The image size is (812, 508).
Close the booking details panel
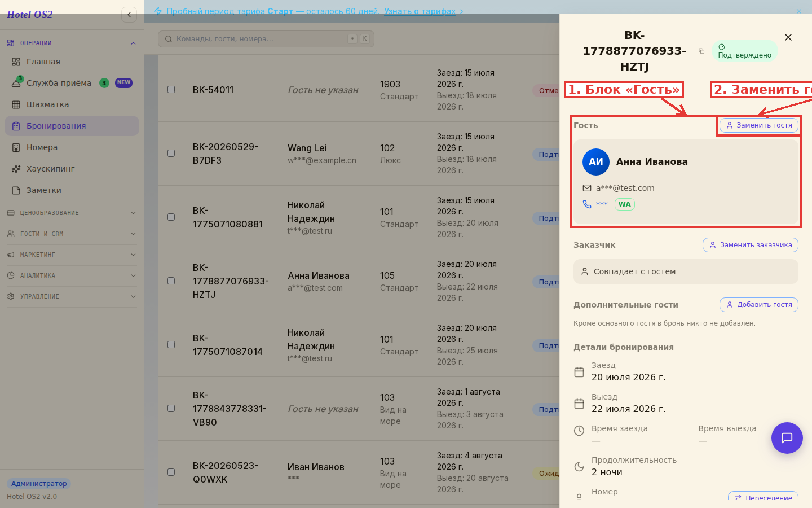pos(788,37)
